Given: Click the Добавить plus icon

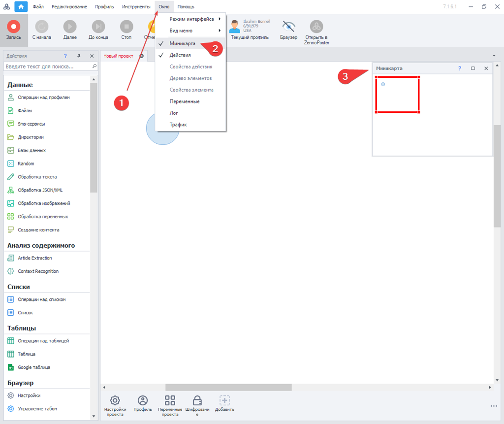Looking at the screenshot, I should (x=224, y=400).
